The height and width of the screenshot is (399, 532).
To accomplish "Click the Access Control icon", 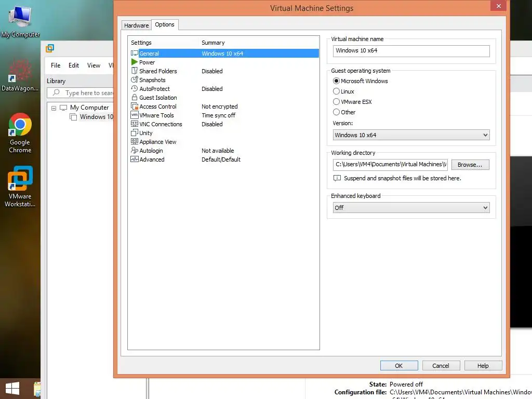I will click(135, 106).
